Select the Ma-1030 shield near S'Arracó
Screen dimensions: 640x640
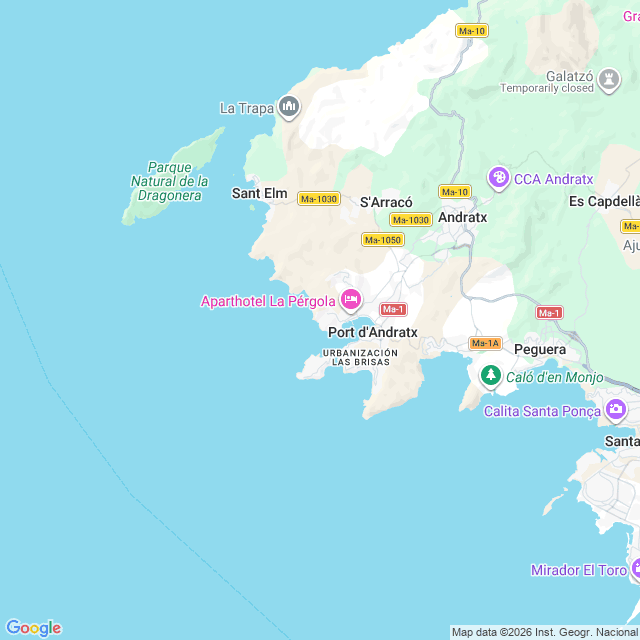click(411, 220)
